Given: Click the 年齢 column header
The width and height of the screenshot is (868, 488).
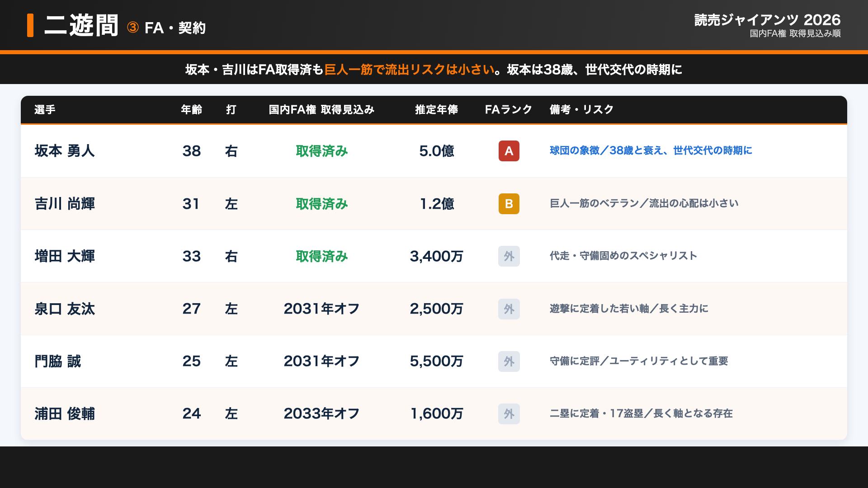Looking at the screenshot, I should [192, 110].
